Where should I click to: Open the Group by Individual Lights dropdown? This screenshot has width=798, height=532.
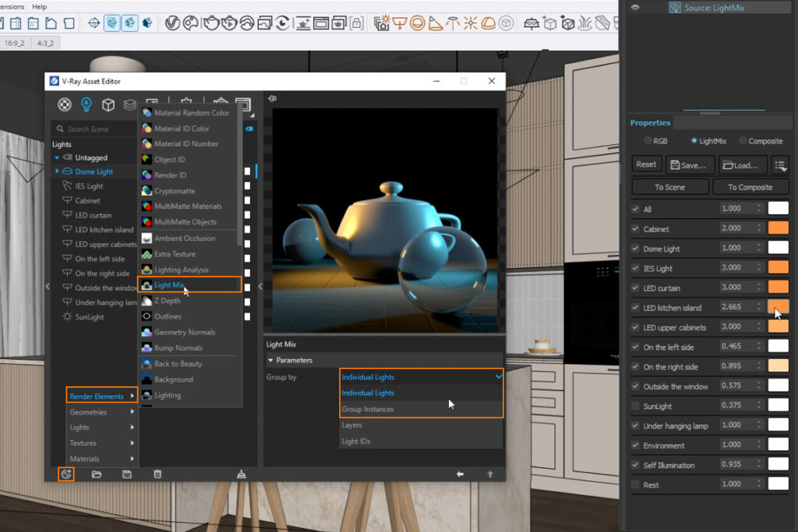tap(422, 377)
